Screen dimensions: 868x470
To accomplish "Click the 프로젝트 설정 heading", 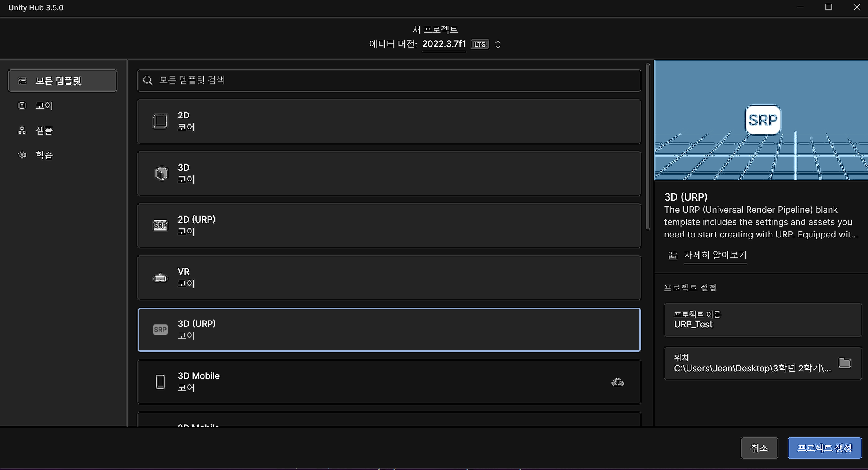I will [x=690, y=288].
